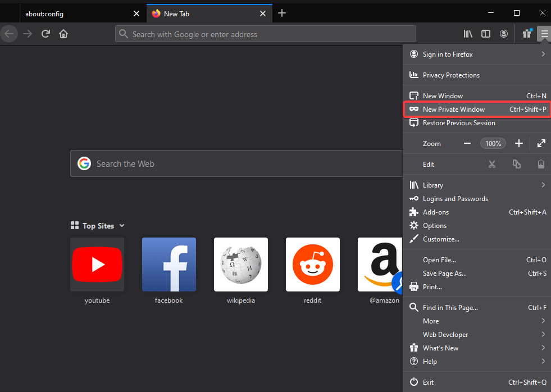Click the What's New gift toolbar icon
551x392 pixels.
527,34
